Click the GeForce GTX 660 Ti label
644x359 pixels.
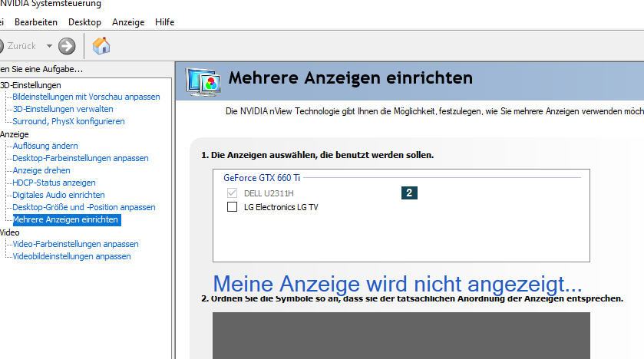pos(262,178)
